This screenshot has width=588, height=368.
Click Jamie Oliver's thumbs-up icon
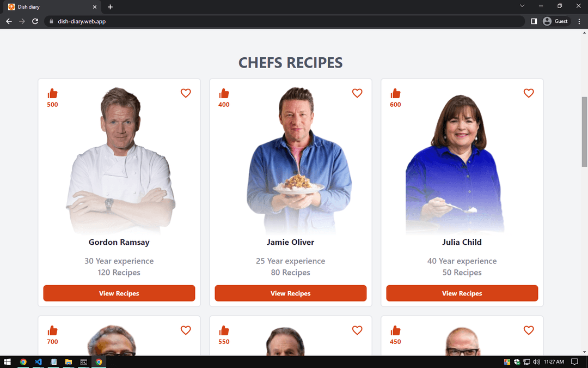[x=224, y=93]
